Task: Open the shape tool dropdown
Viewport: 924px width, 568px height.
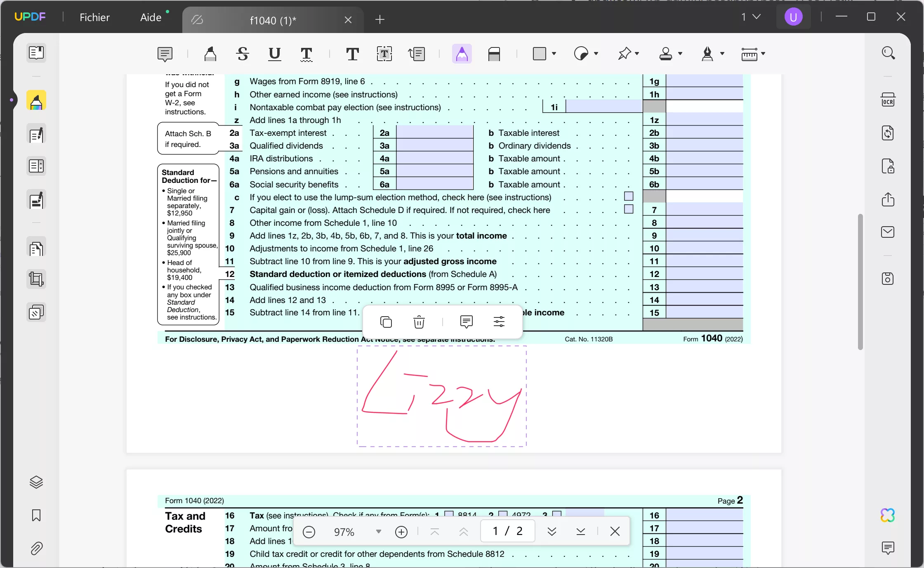Action: [x=554, y=54]
